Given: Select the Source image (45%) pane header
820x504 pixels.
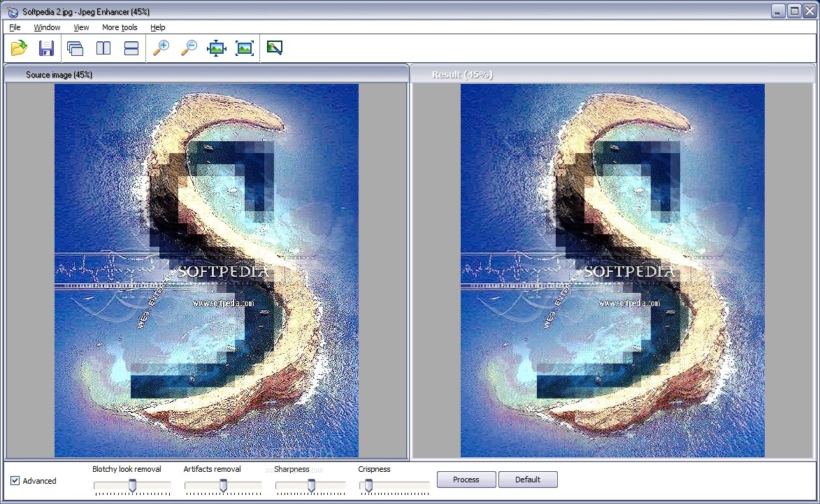Looking at the screenshot, I should pos(206,74).
